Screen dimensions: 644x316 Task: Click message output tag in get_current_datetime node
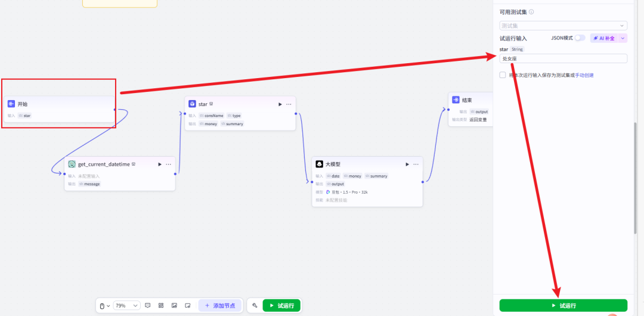89,184
